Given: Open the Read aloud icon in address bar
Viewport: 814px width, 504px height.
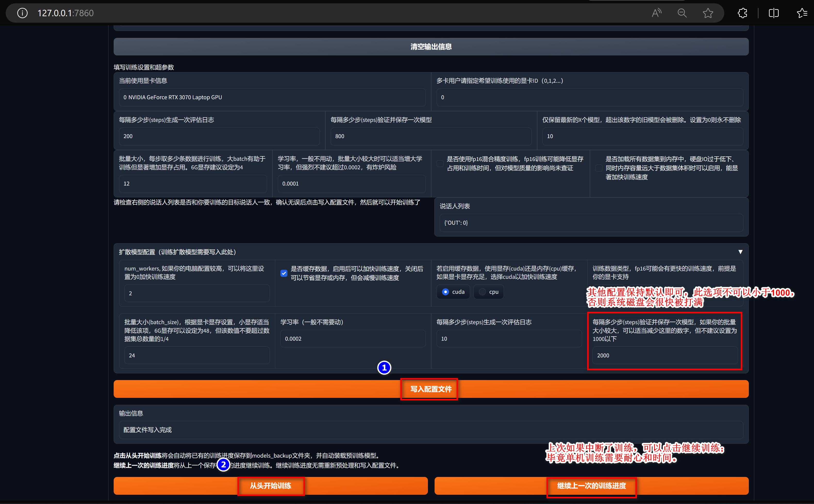Looking at the screenshot, I should 656,13.
